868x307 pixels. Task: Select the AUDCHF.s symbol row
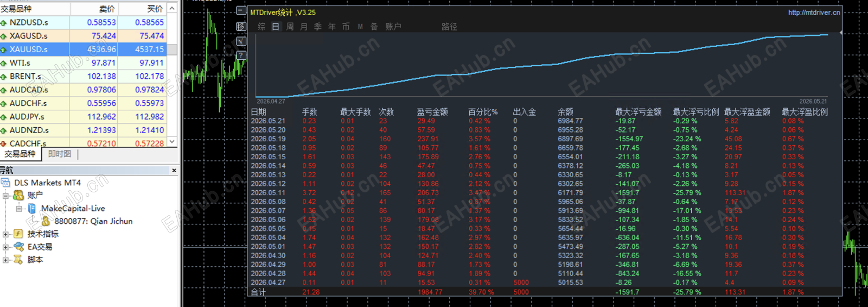coord(84,103)
